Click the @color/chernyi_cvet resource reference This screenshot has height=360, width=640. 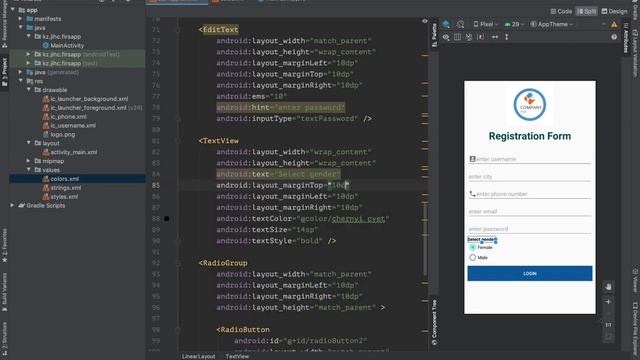coord(343,219)
